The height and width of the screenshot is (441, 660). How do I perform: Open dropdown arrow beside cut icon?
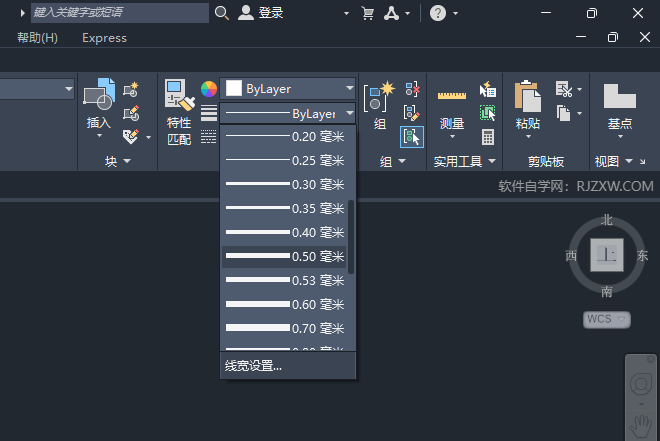pyautogui.click(x=579, y=89)
